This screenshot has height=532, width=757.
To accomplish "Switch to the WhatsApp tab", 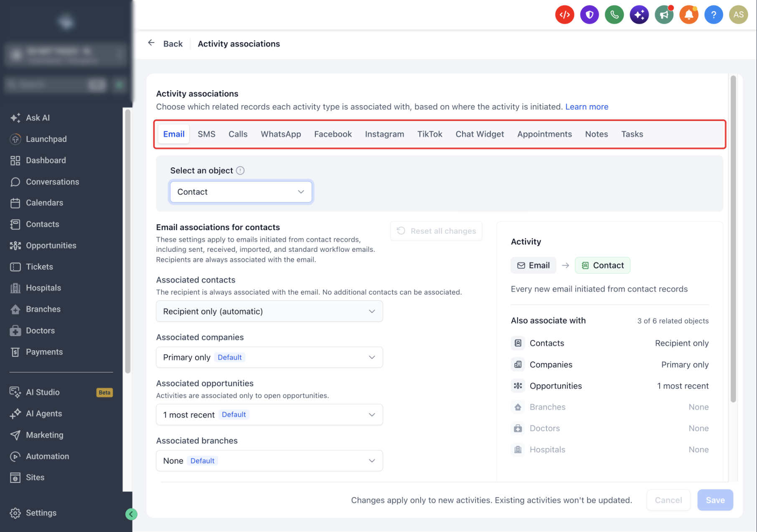I will pos(281,134).
